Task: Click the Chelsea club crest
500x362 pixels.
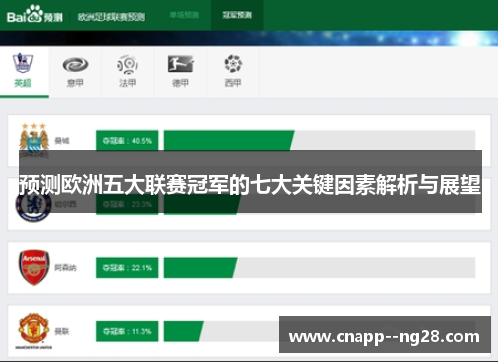Action: (33, 205)
